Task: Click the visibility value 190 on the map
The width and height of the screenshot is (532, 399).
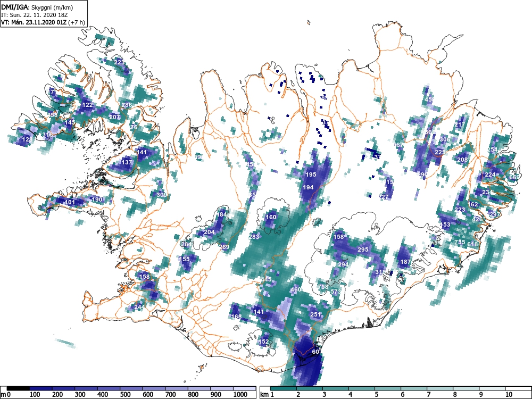Action: pos(97,199)
